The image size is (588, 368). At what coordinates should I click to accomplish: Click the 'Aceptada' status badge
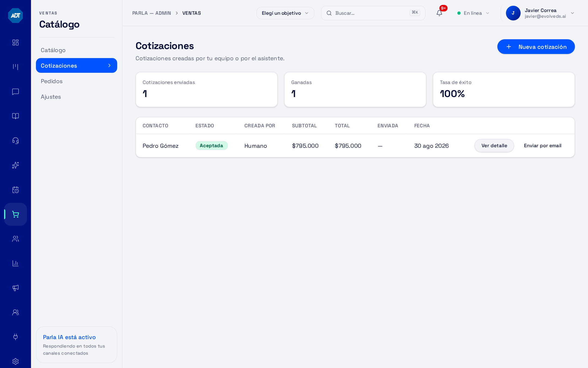coord(212,146)
